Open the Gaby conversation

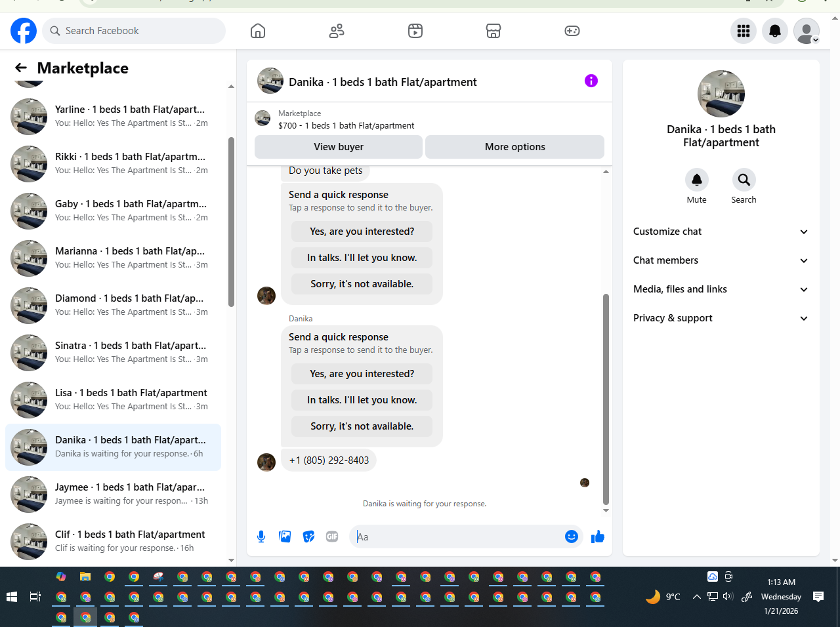tap(113, 211)
